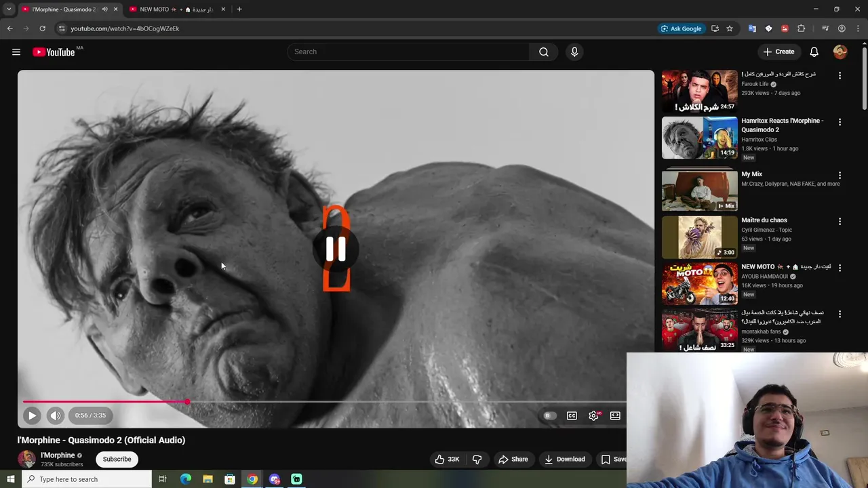Open Task View on the taskbar
Viewport: 868px width, 488px height.
click(163, 479)
